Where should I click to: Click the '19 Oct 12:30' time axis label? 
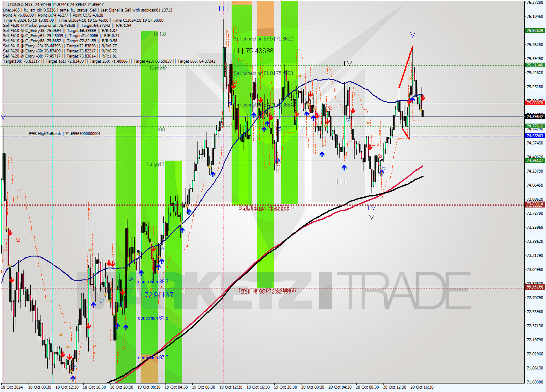[230, 387]
